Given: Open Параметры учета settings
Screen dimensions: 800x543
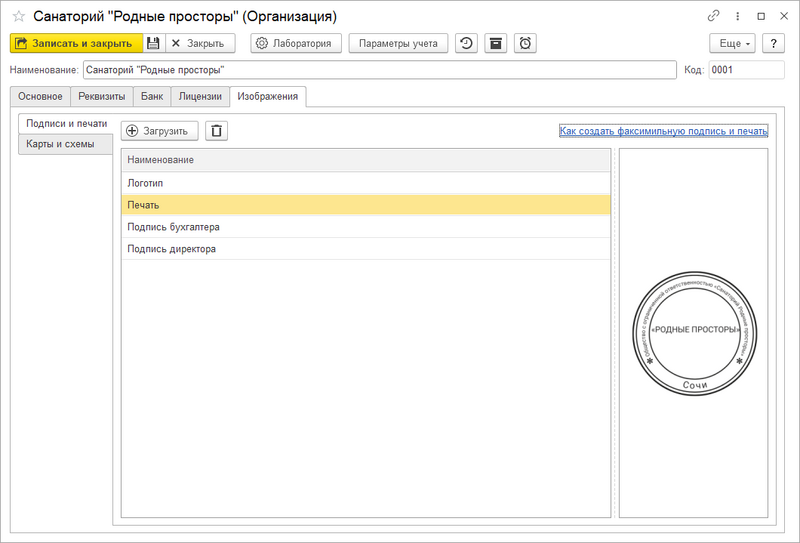Looking at the screenshot, I should tap(398, 43).
